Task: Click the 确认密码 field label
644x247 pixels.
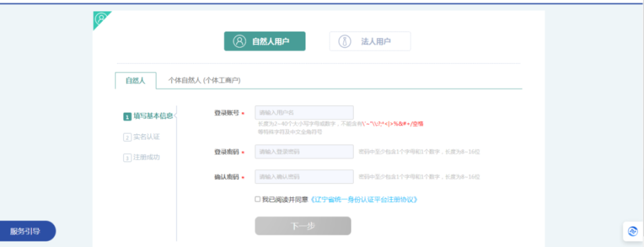Action: tap(227, 177)
